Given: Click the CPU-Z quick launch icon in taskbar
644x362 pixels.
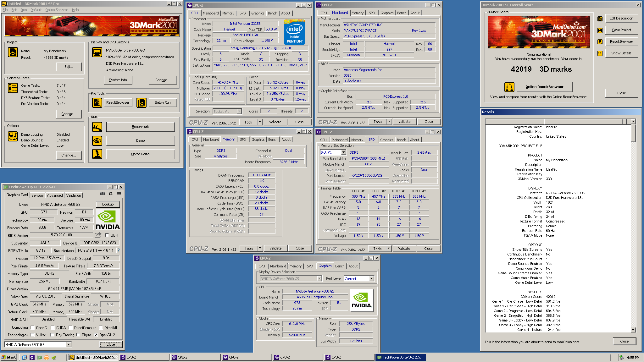Looking at the screenshot, I should click(x=32, y=358).
